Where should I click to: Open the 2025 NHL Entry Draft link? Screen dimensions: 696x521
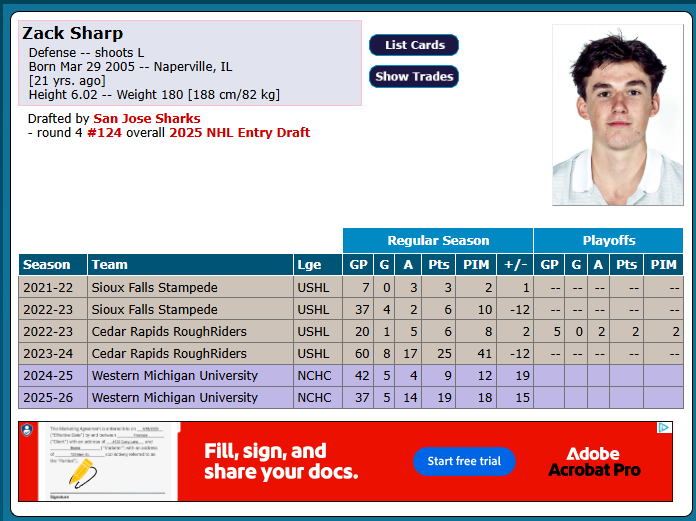click(x=239, y=133)
